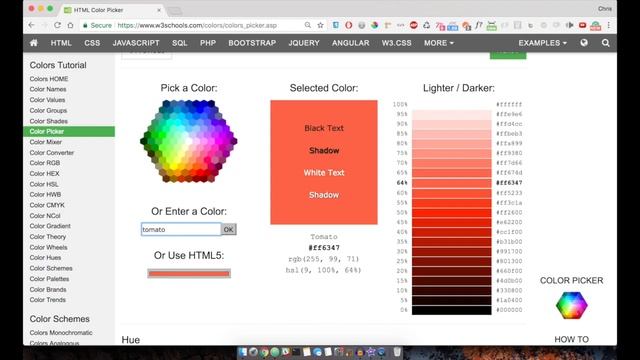The height and width of the screenshot is (360, 640).
Task: Select the 50% lightness swatch #ff2600
Action: [x=451, y=213]
